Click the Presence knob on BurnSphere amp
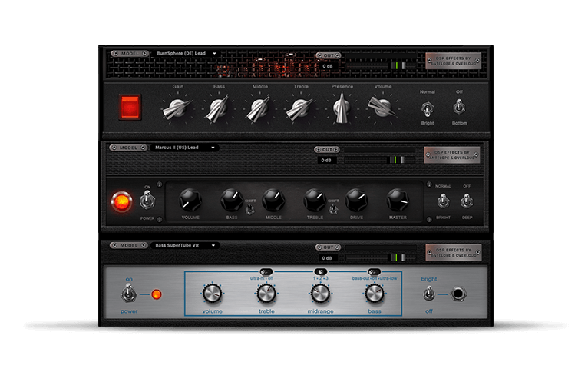This screenshot has height=382, width=588. [342, 109]
